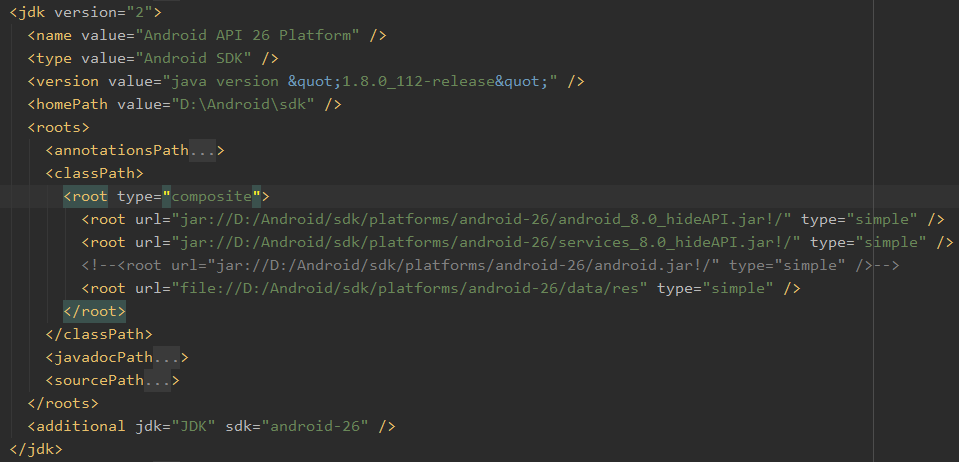Expand the folded javadocPath element
Viewport: 959px width, 462px height.
(167, 358)
